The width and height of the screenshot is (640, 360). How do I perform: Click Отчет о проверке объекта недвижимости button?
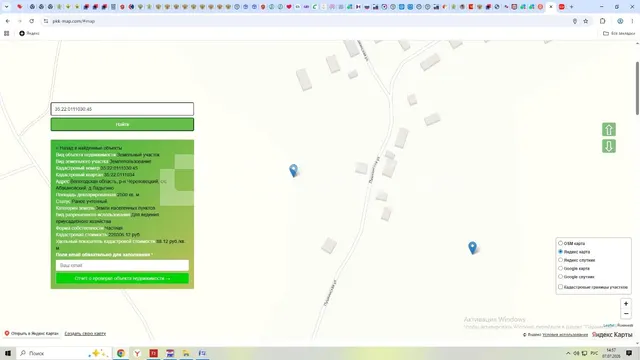[122, 278]
